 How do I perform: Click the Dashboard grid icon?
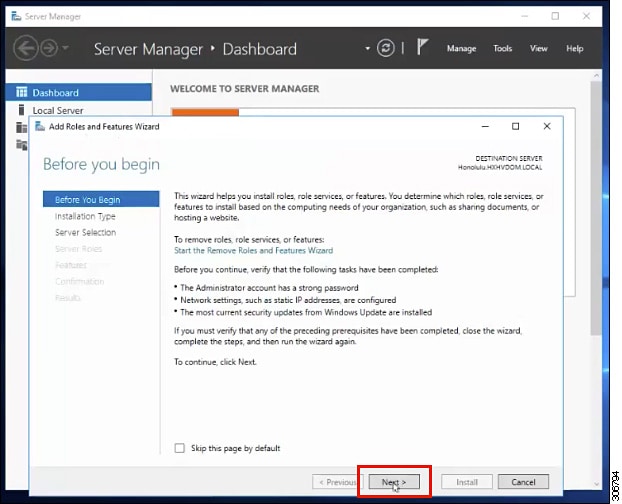pyautogui.click(x=21, y=92)
